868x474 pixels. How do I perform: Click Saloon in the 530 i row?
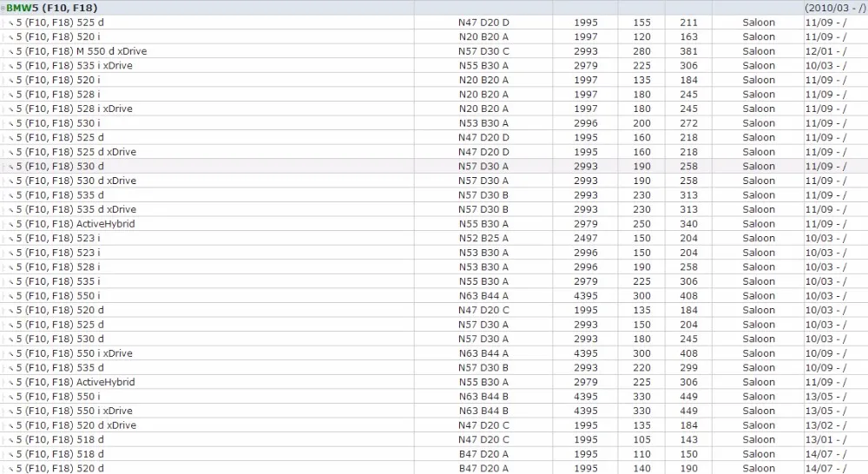[759, 123]
